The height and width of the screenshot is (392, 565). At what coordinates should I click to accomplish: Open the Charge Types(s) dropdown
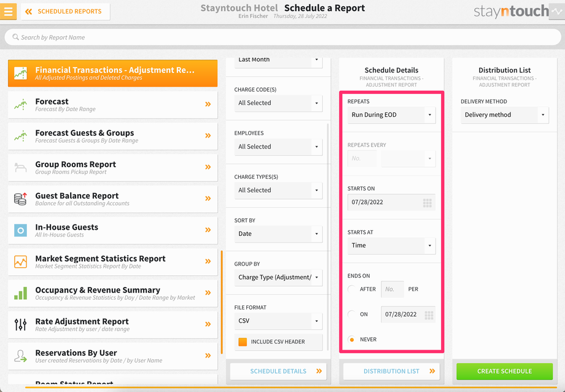(x=278, y=190)
